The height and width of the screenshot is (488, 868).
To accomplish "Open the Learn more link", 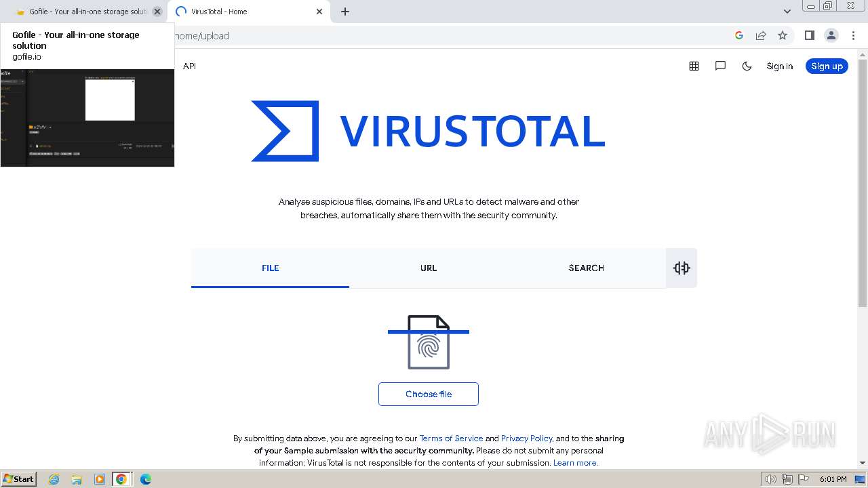I will pos(576,463).
